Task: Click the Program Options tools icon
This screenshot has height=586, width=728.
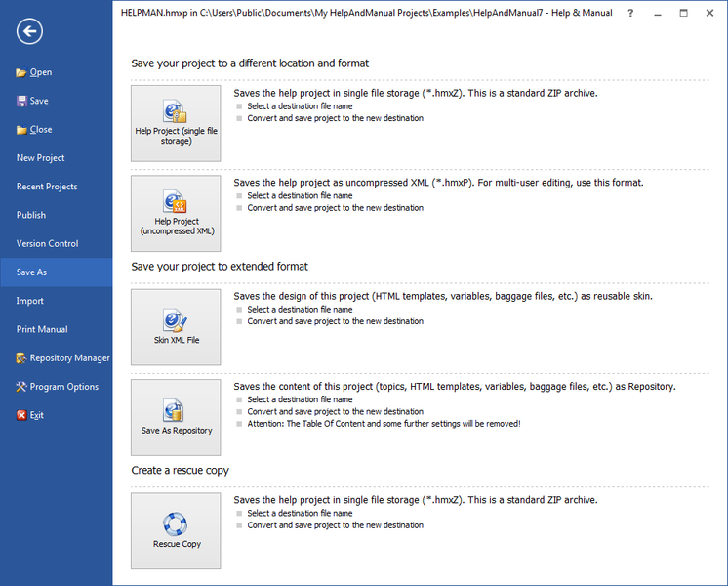Action: tap(21, 387)
